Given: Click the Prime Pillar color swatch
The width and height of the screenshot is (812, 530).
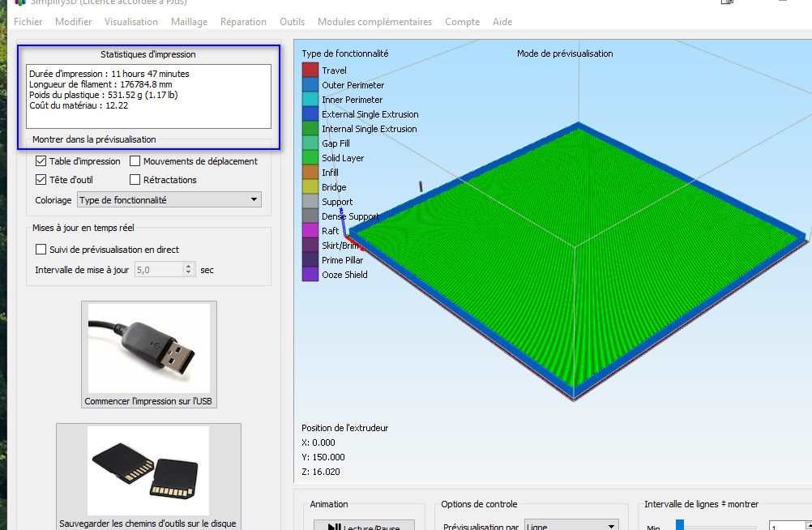Looking at the screenshot, I should pos(310,259).
